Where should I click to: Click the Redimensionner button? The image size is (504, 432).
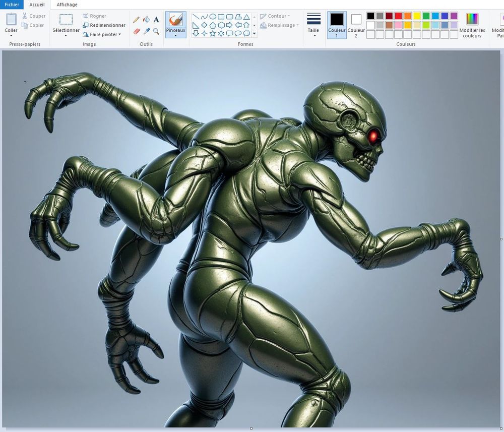point(104,25)
